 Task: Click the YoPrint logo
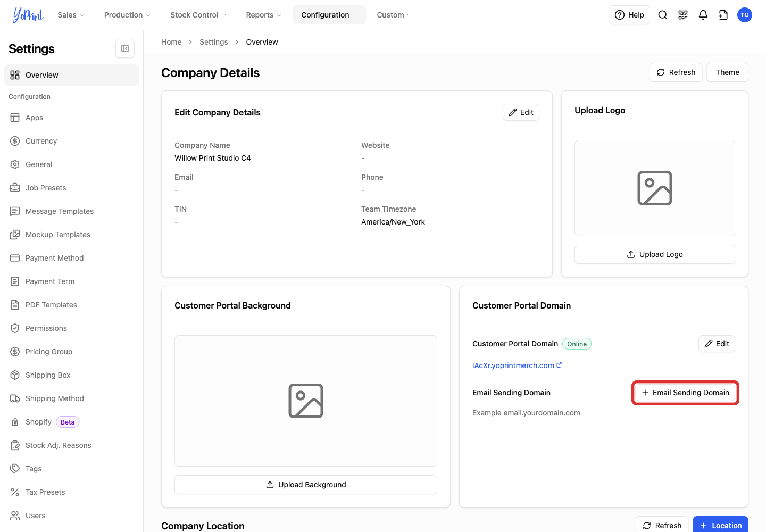28,15
